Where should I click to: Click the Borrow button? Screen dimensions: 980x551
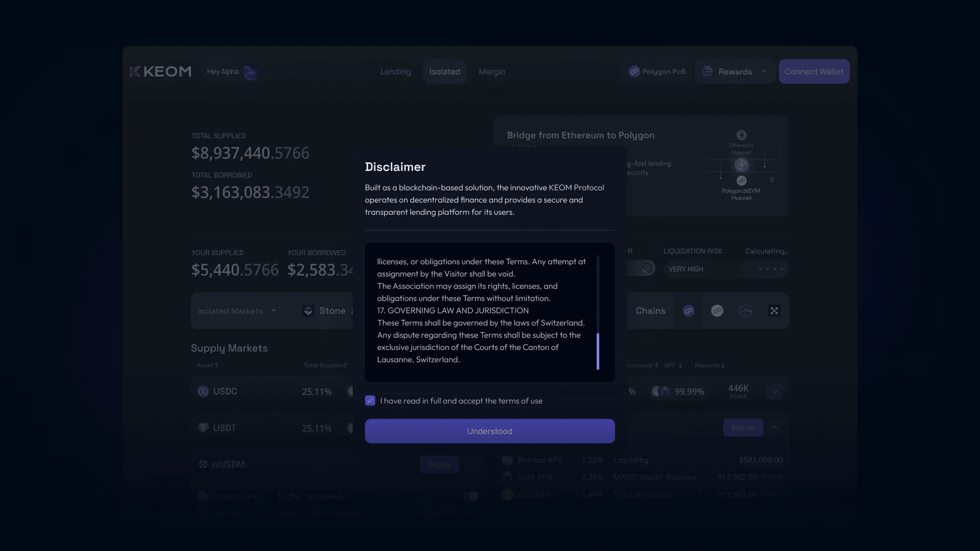point(743,428)
